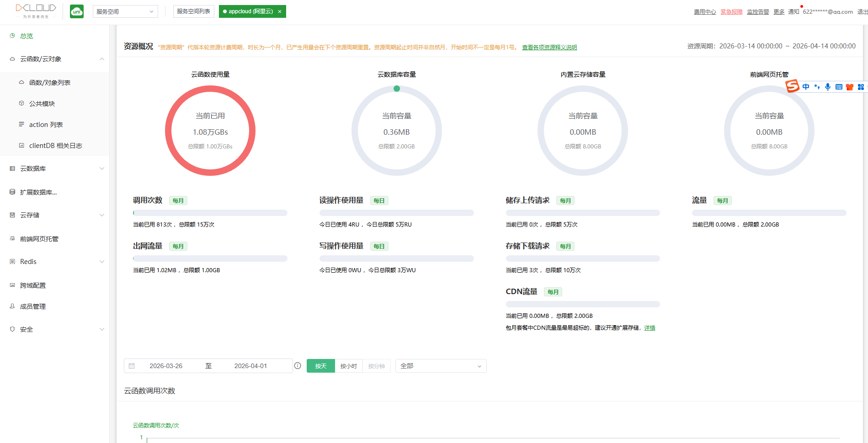
Task: Expand the 云数据库 sidebar menu
Action: click(x=57, y=169)
